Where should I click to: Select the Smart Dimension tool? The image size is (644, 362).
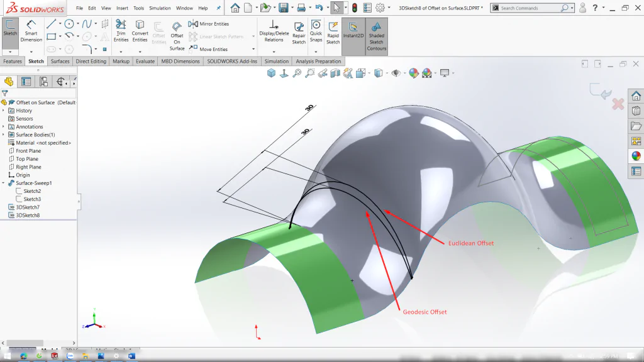coord(31,31)
